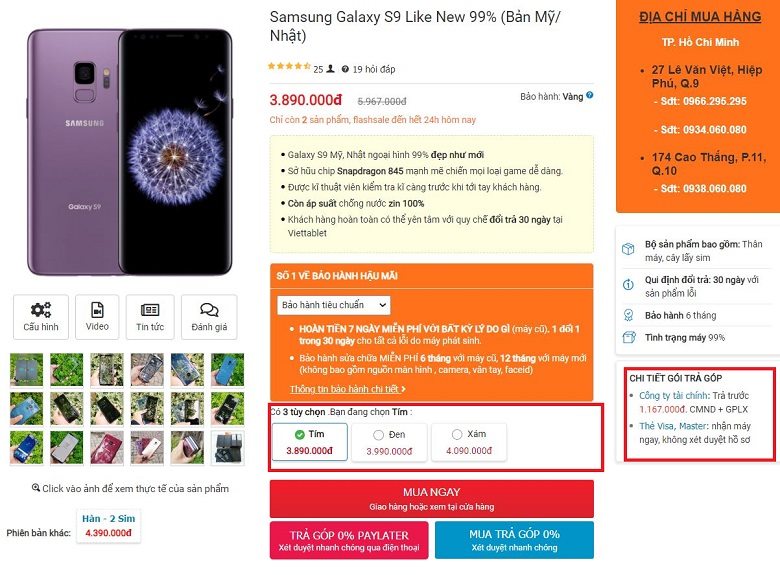Click the MUA NGAY button
The height and width of the screenshot is (575, 780).
(x=432, y=499)
